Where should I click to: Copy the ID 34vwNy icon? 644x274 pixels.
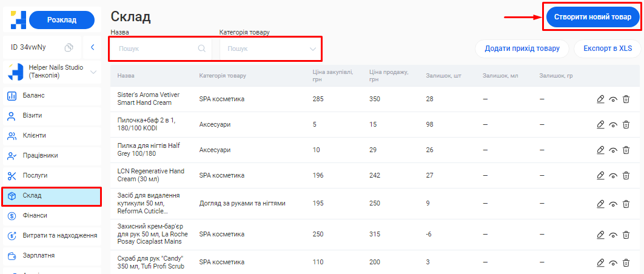pyautogui.click(x=69, y=47)
